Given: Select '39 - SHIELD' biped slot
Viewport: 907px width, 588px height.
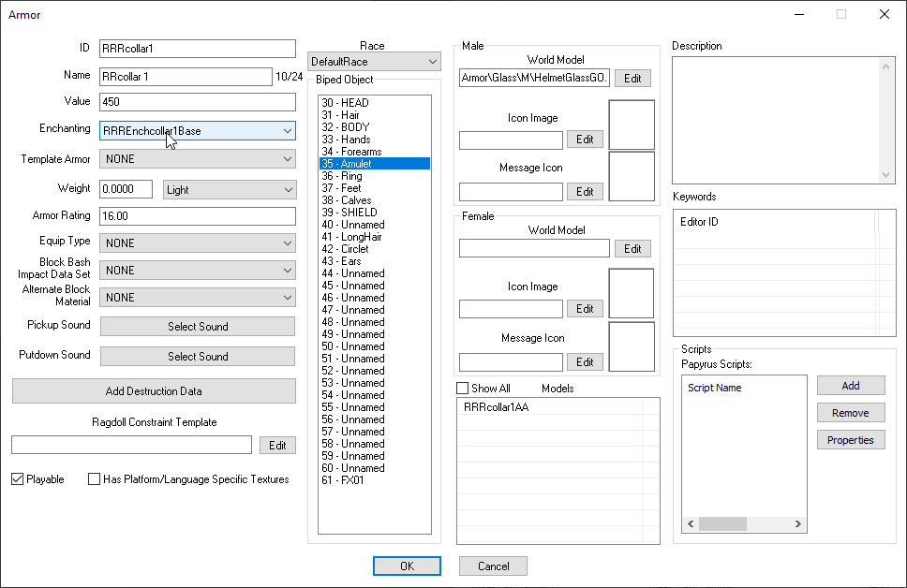Looking at the screenshot, I should click(x=374, y=213).
